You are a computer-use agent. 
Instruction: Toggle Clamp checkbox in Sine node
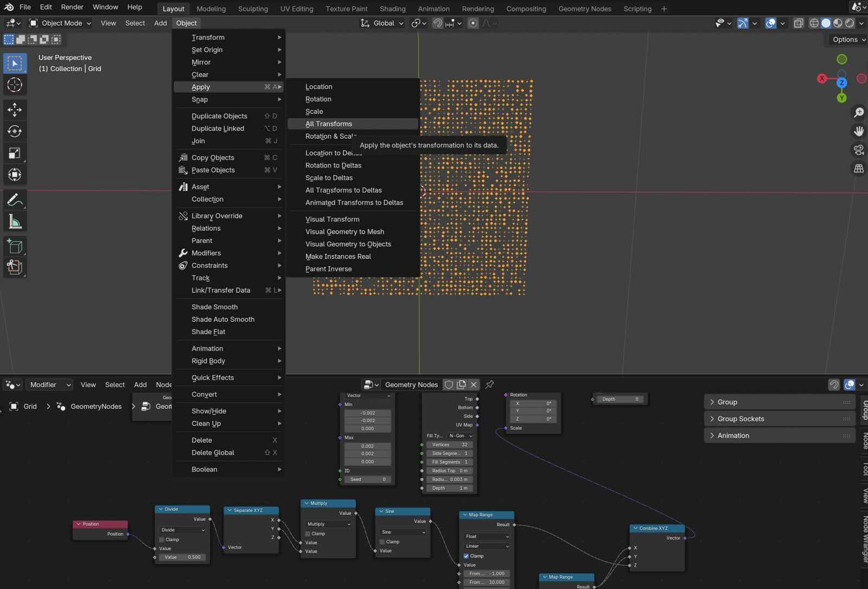[x=382, y=542]
